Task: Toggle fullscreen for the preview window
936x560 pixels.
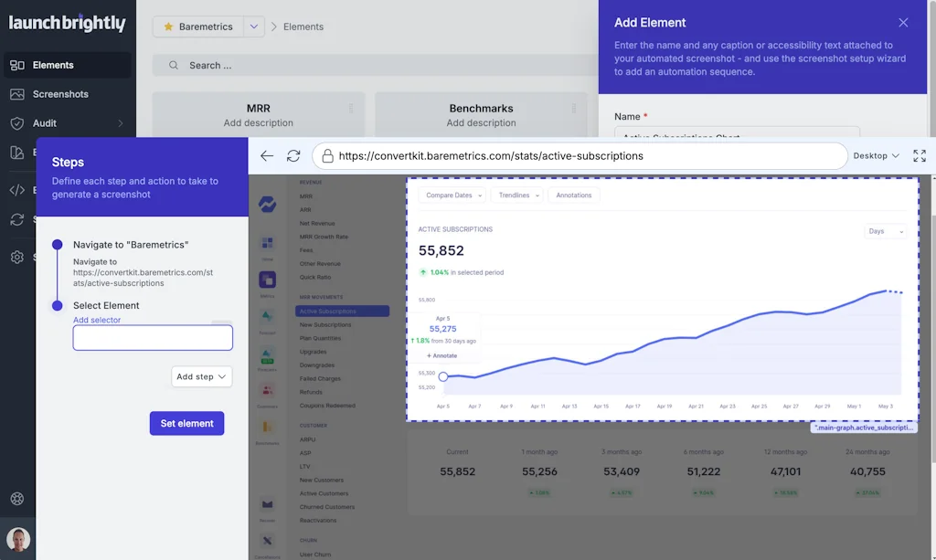Action: click(x=920, y=156)
